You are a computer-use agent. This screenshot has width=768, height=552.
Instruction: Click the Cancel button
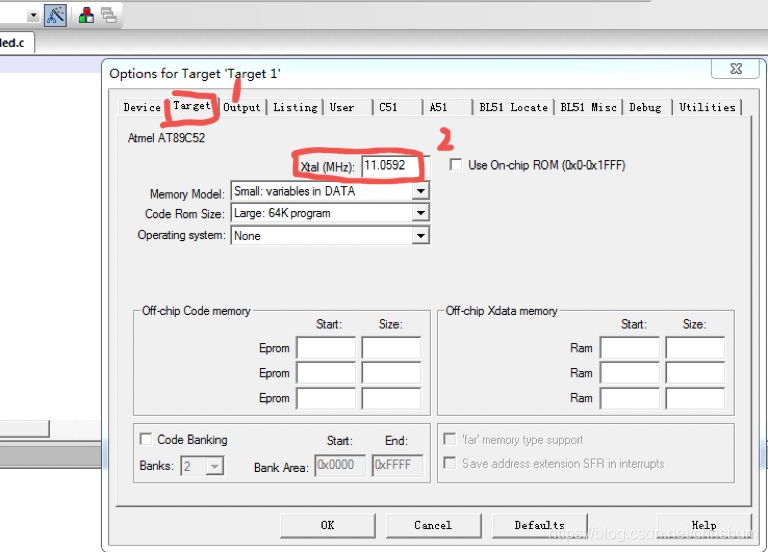tap(433, 526)
